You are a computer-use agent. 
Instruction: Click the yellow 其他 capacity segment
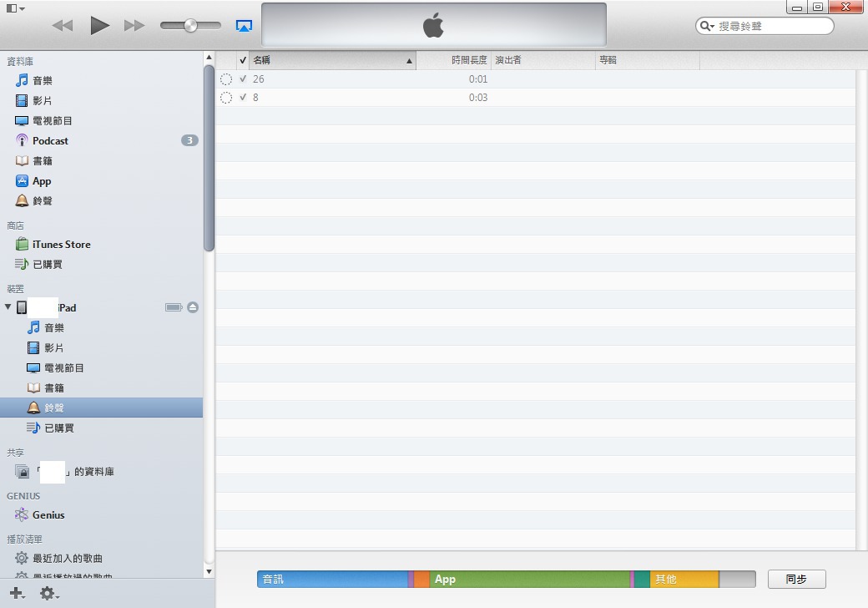[684, 580]
